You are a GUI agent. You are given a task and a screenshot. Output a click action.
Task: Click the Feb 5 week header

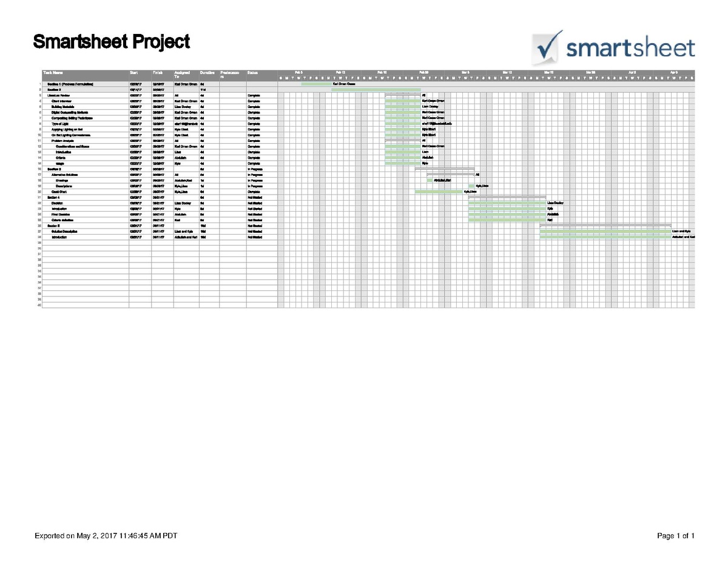pyautogui.click(x=298, y=72)
